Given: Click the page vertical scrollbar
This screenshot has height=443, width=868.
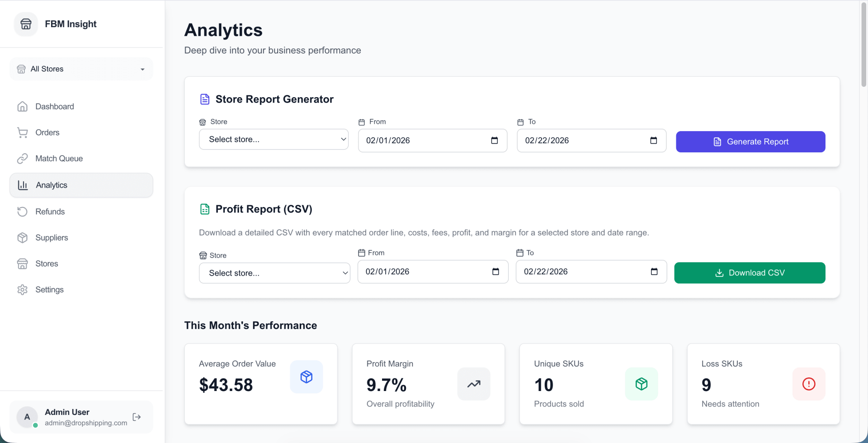Looking at the screenshot, I should pos(864,44).
